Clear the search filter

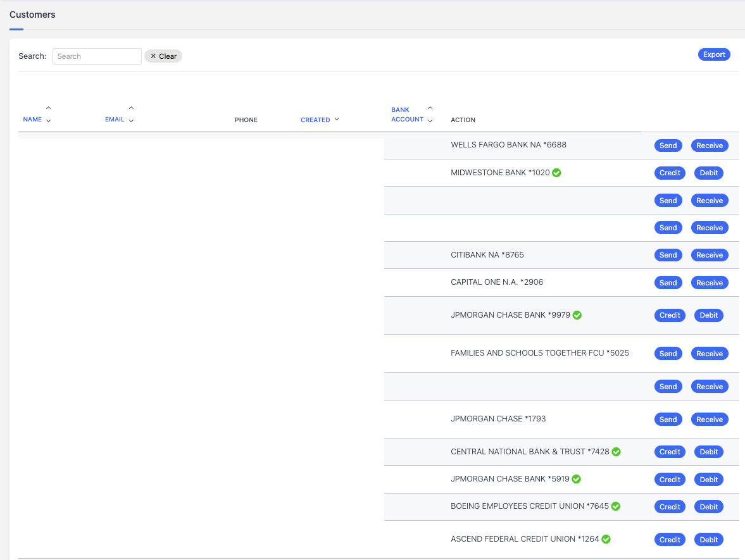163,56
